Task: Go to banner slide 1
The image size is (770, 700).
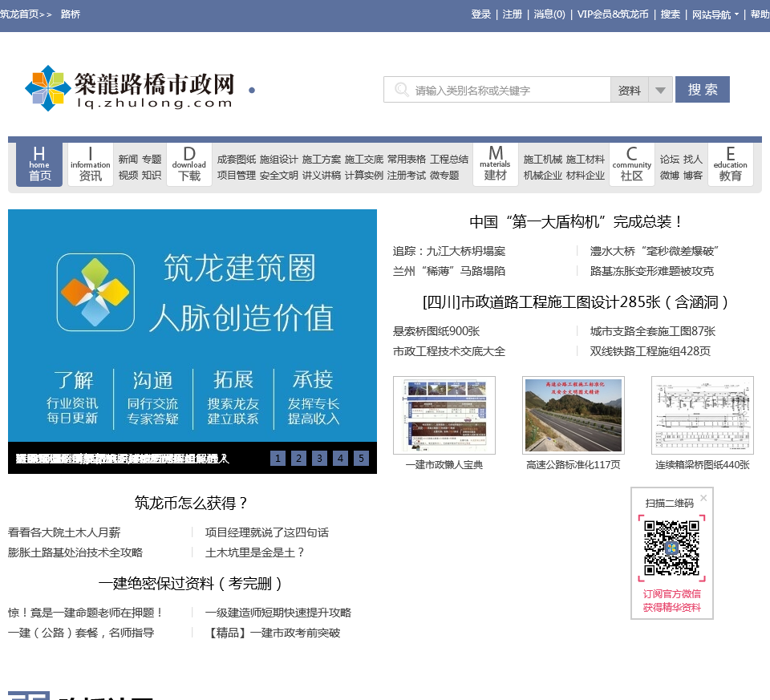Action: coord(278,459)
